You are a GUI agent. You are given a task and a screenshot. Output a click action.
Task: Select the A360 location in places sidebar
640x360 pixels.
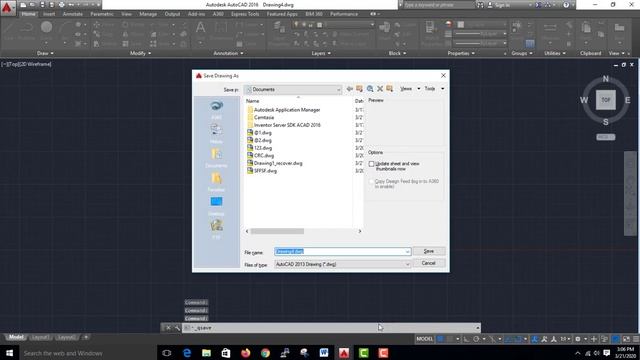pos(216,109)
